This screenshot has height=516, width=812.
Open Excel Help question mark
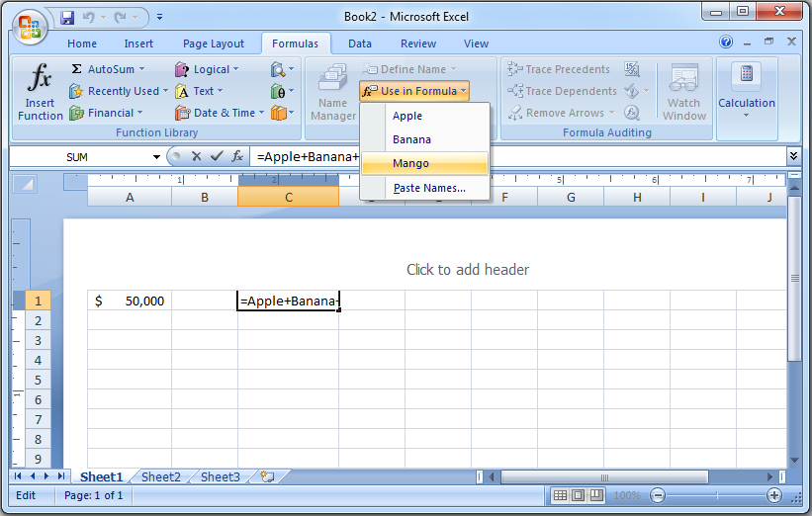pos(726,42)
